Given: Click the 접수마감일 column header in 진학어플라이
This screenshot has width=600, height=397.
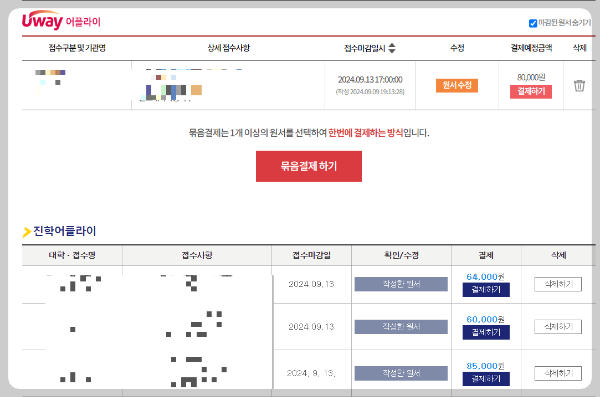Looking at the screenshot, I should click(x=311, y=255).
